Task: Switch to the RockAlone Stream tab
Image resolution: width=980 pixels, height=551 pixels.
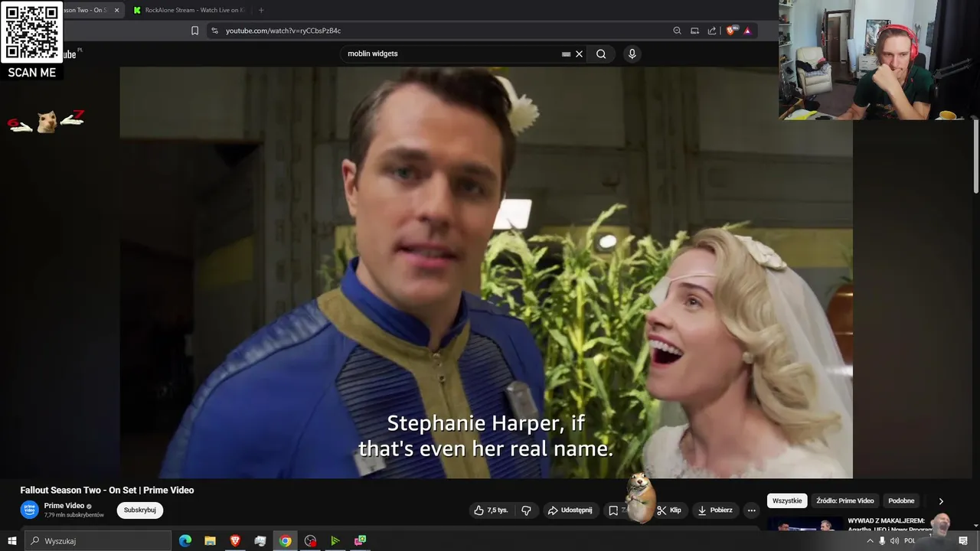Action: 189,10
